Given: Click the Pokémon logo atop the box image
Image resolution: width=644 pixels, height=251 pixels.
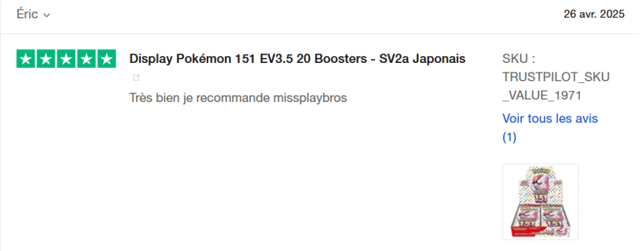Looking at the screenshot, I should pos(540,169).
